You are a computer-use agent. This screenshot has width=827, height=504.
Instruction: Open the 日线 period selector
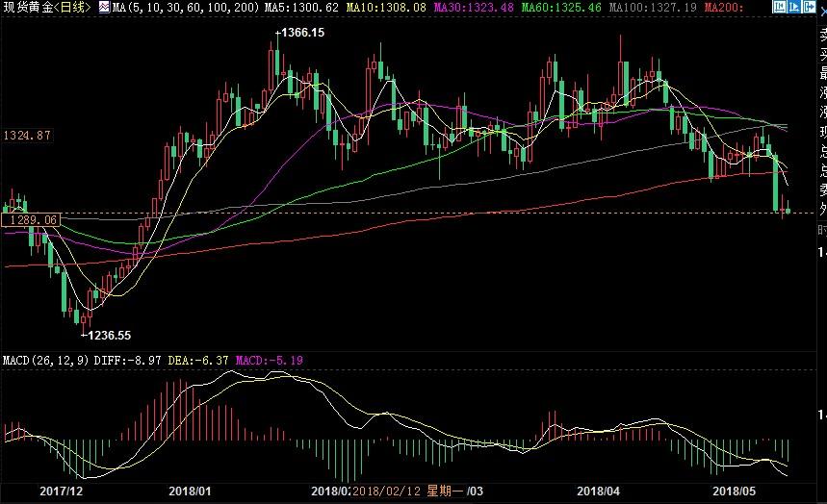click(73, 7)
